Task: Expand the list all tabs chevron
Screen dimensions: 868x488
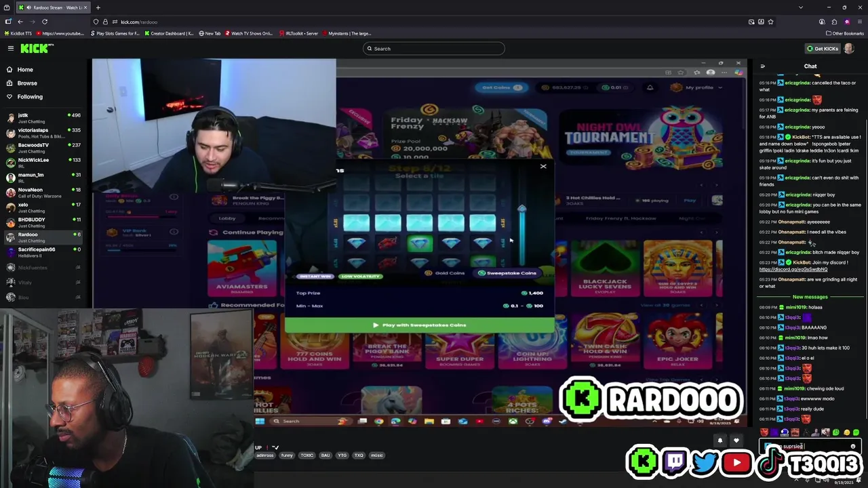Action: click(x=801, y=7)
